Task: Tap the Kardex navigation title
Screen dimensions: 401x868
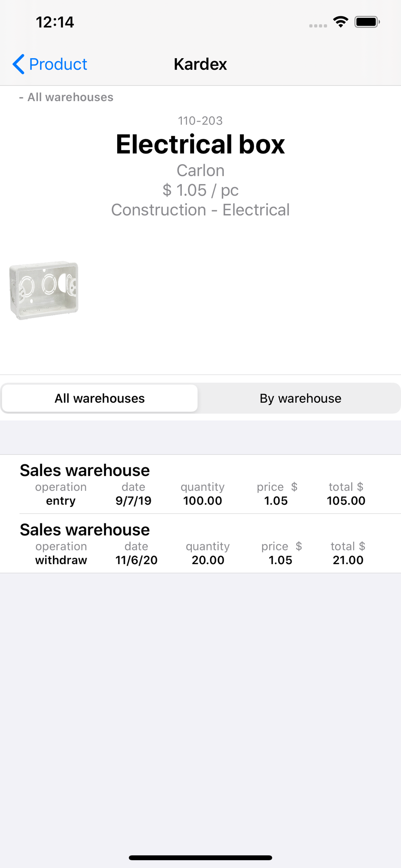Action: (200, 64)
